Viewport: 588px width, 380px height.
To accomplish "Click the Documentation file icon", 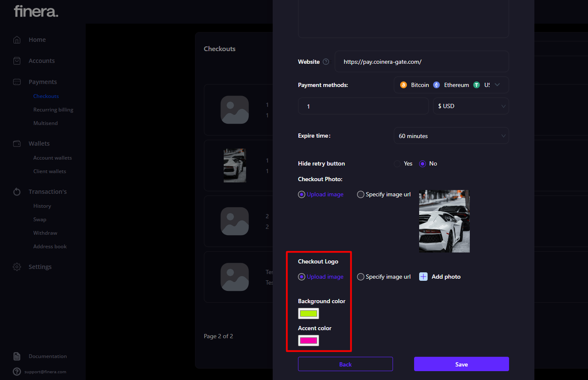I will (x=17, y=356).
